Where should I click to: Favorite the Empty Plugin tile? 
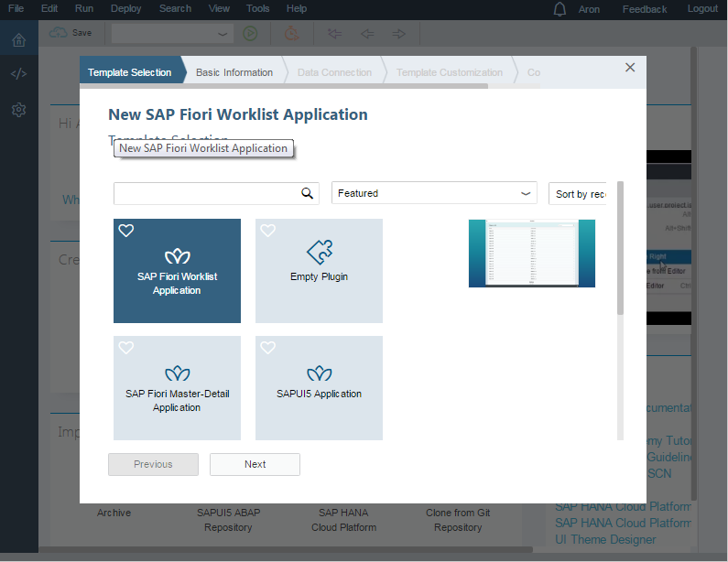(x=268, y=230)
